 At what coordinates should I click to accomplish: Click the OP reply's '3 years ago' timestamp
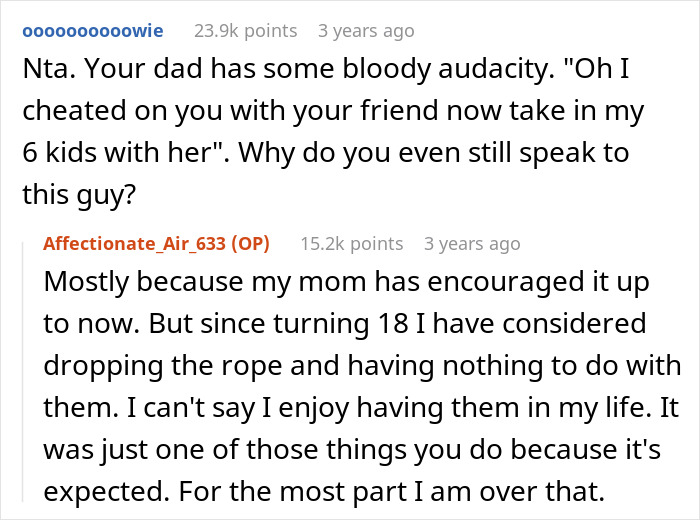click(472, 244)
